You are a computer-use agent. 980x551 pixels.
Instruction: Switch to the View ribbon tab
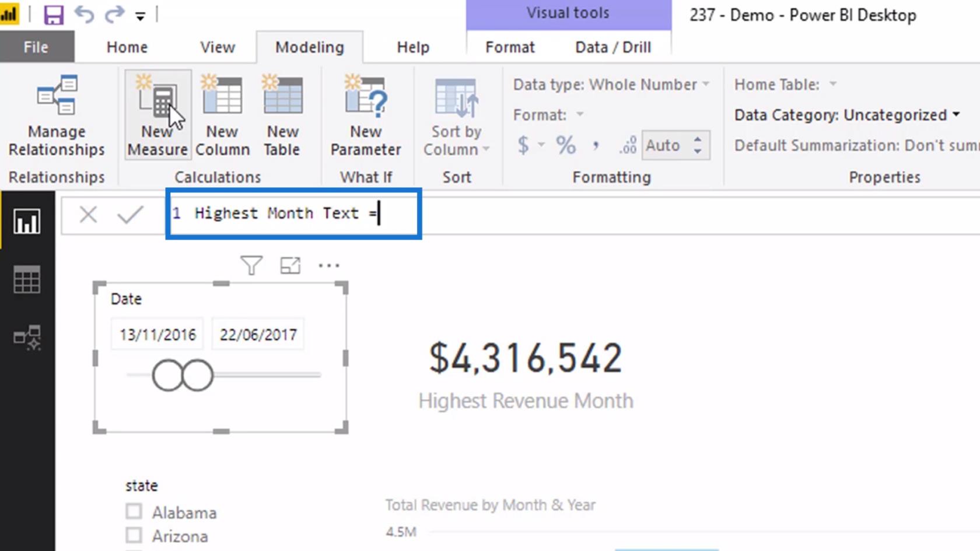[218, 47]
